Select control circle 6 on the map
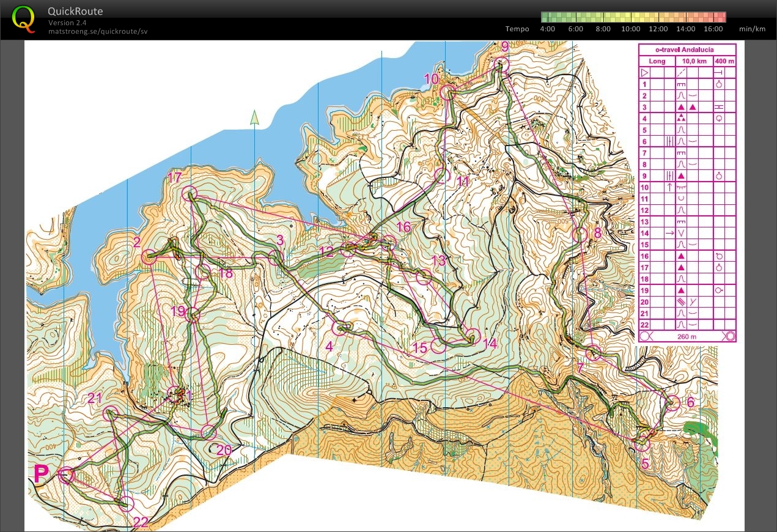 click(x=672, y=403)
